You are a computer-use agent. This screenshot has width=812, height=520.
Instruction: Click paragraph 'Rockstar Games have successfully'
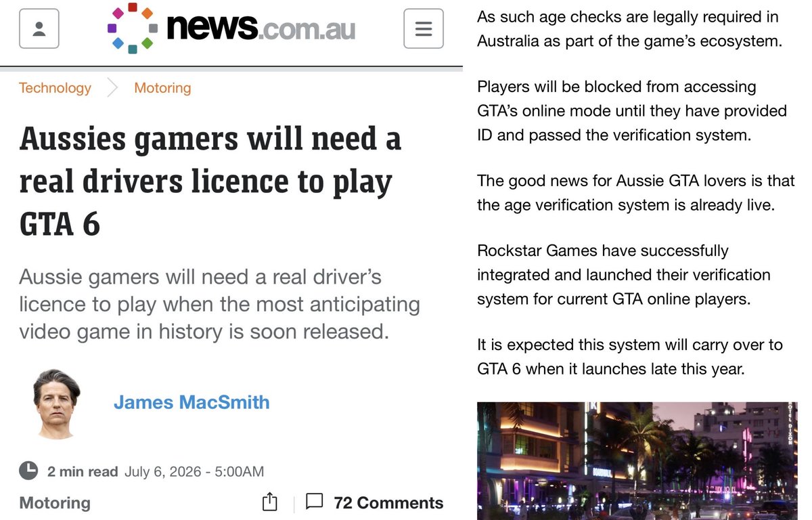[x=624, y=275]
